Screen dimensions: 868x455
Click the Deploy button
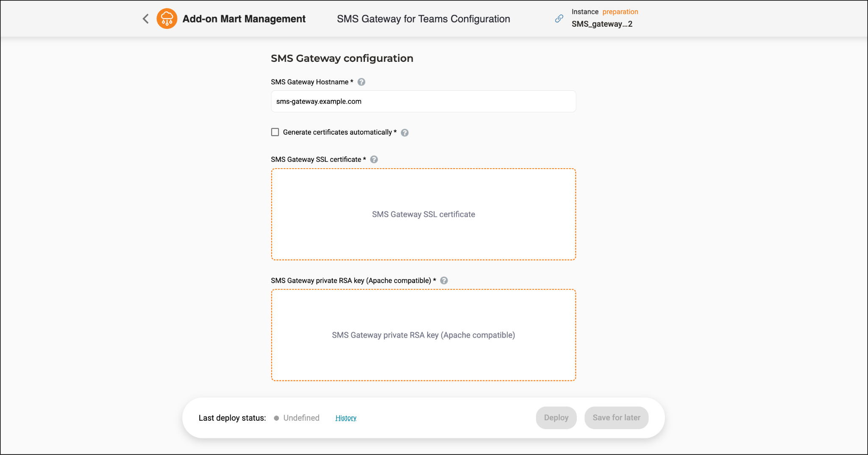pyautogui.click(x=556, y=418)
